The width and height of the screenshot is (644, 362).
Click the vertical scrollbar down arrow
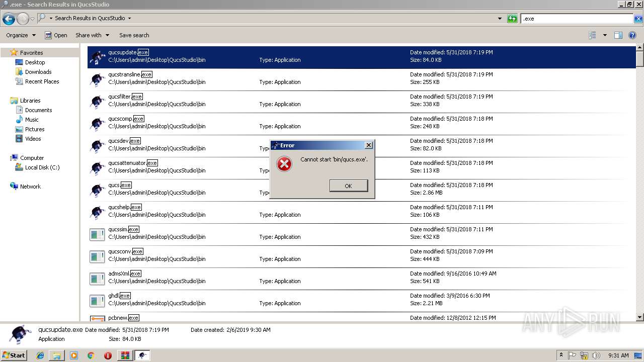coord(639,317)
